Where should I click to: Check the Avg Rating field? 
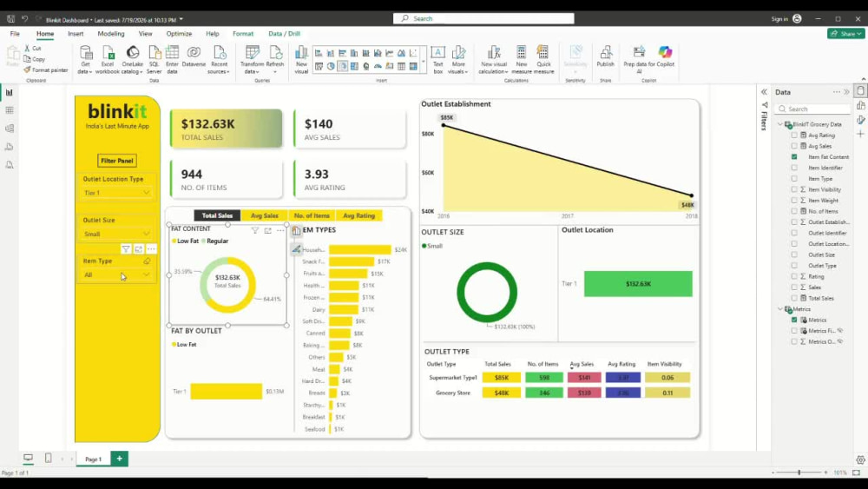click(x=794, y=135)
